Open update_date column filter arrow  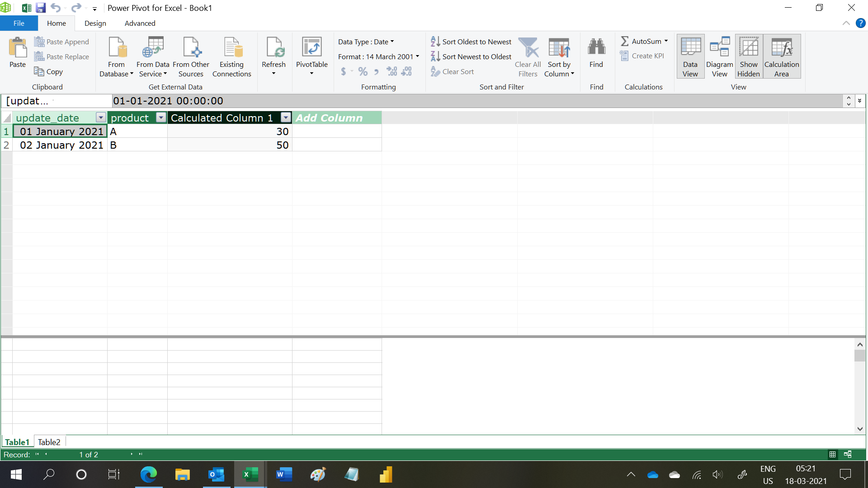101,117
